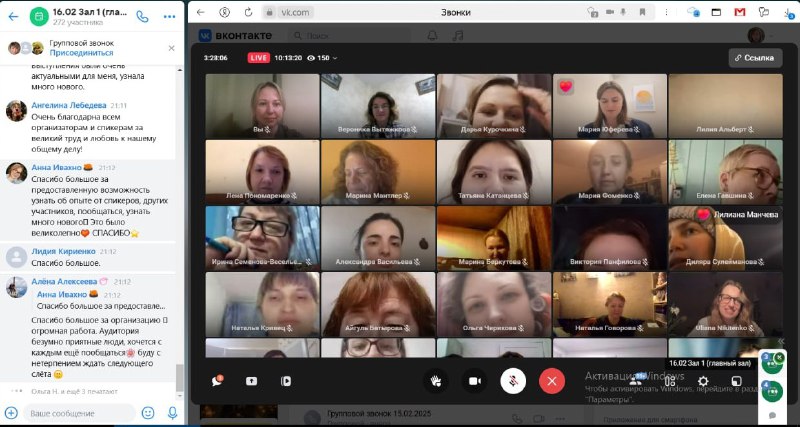Open Gmail extension icon
Screen dimensions: 800x427
tap(740, 12)
